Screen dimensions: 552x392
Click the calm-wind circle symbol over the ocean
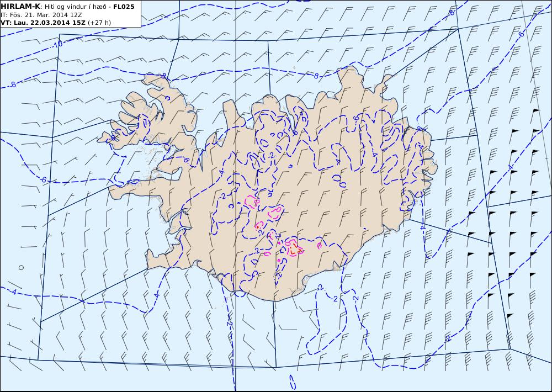click(21, 268)
